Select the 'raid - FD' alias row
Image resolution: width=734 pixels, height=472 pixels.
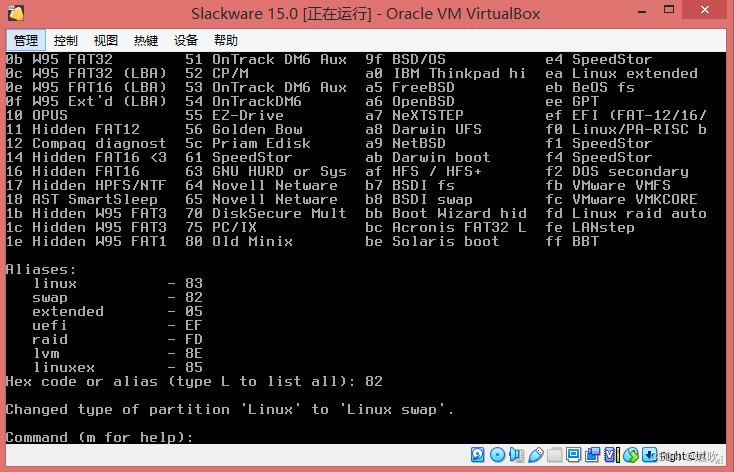pyautogui.click(x=117, y=339)
